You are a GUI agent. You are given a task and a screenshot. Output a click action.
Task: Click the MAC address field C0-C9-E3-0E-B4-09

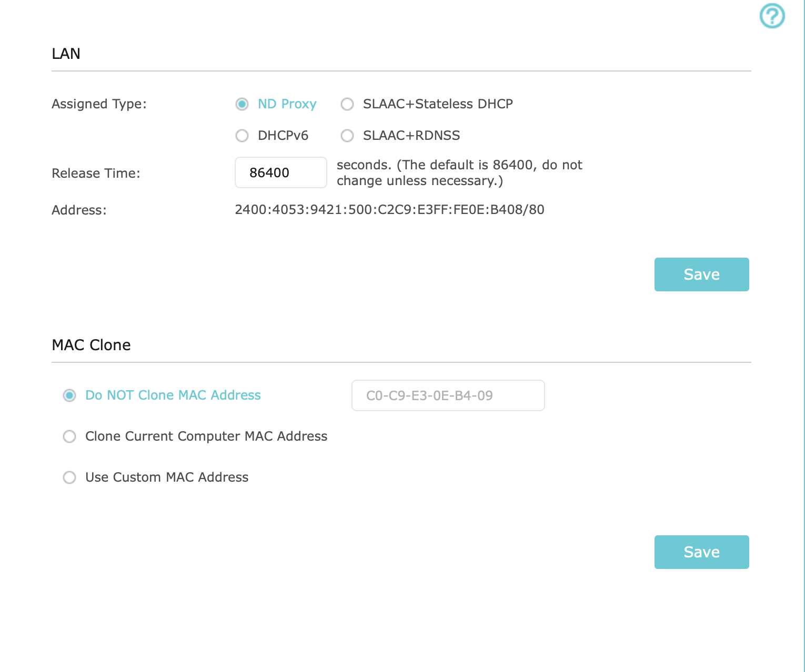(448, 395)
